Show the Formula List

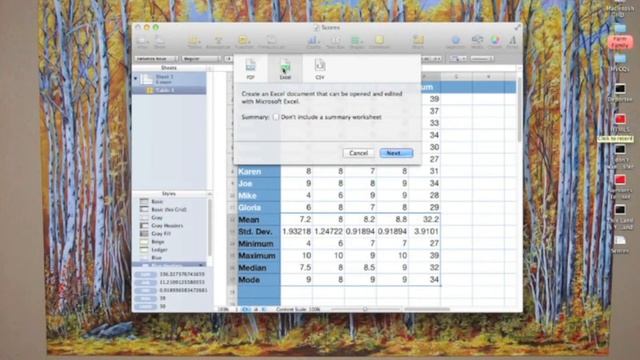click(x=271, y=41)
